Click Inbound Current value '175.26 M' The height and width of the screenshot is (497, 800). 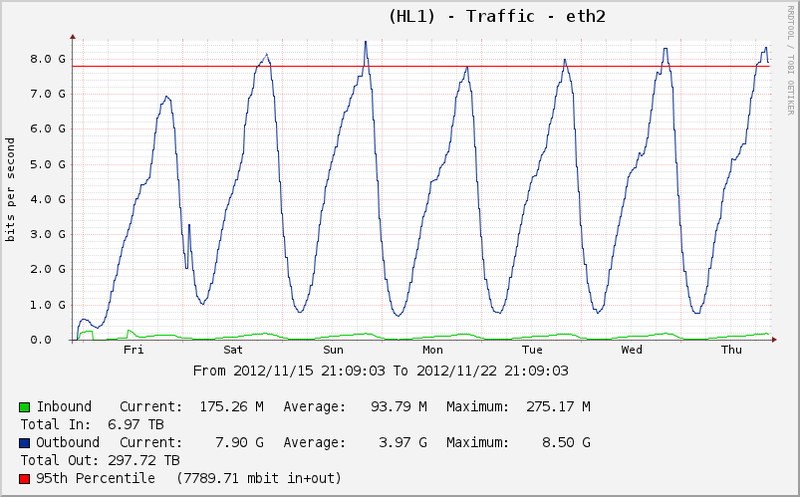232,407
